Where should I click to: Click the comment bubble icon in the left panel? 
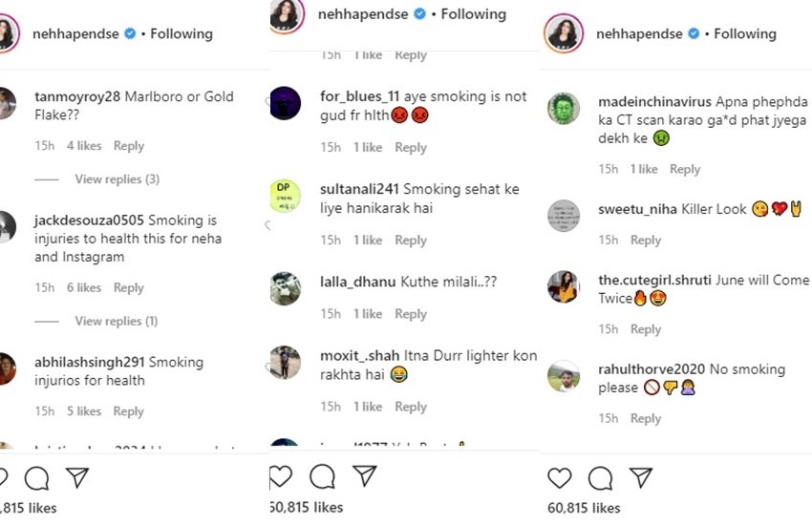click(36, 477)
